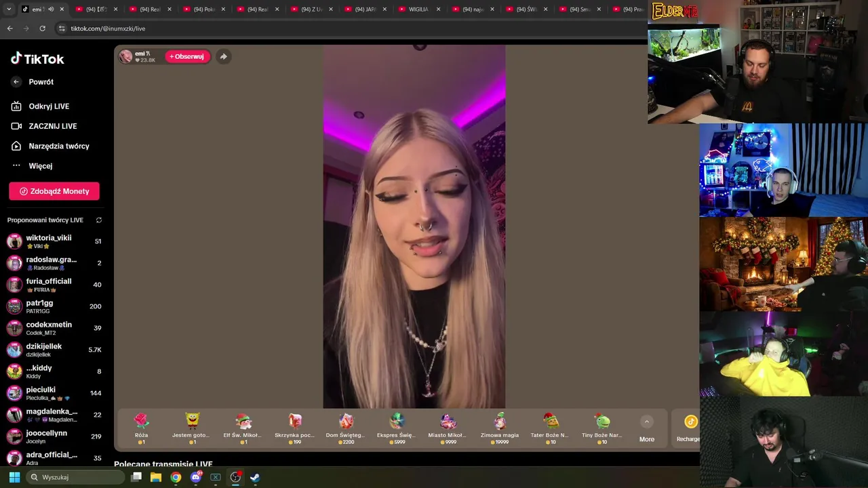Send the Tater Boże N... gift
The height and width of the screenshot is (488, 868).
(x=550, y=428)
